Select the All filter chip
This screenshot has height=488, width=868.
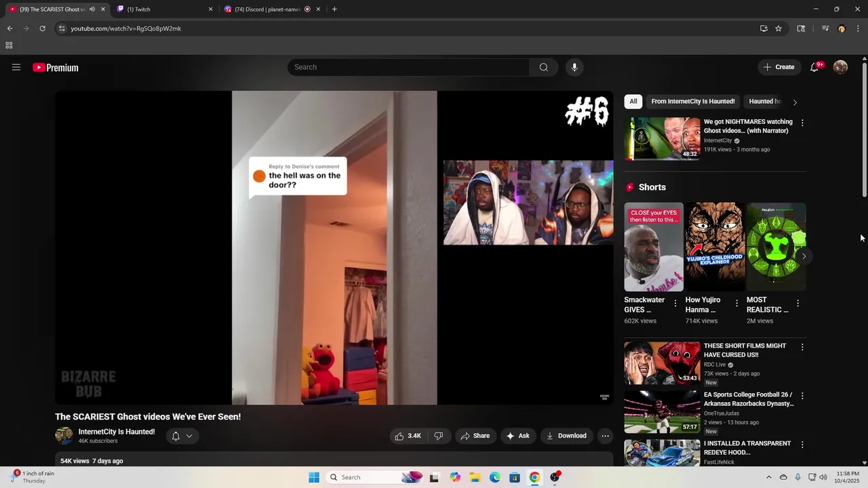[x=633, y=102]
